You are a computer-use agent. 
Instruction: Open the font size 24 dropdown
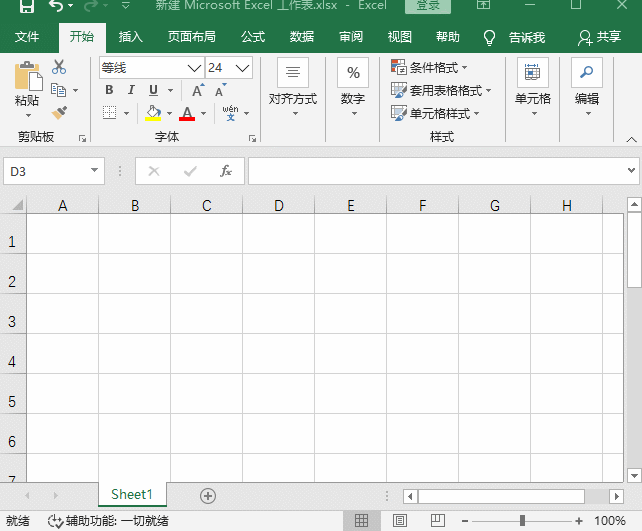[242, 68]
